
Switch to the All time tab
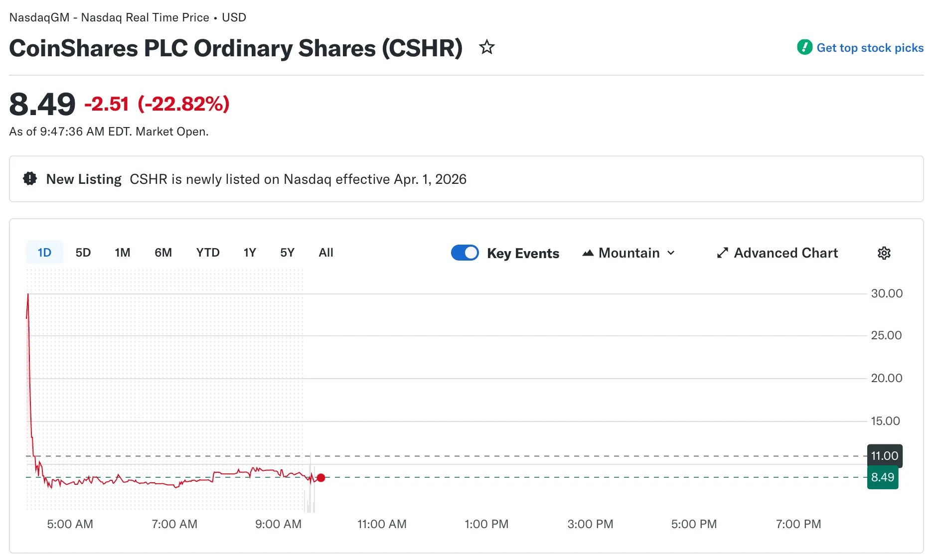(326, 253)
